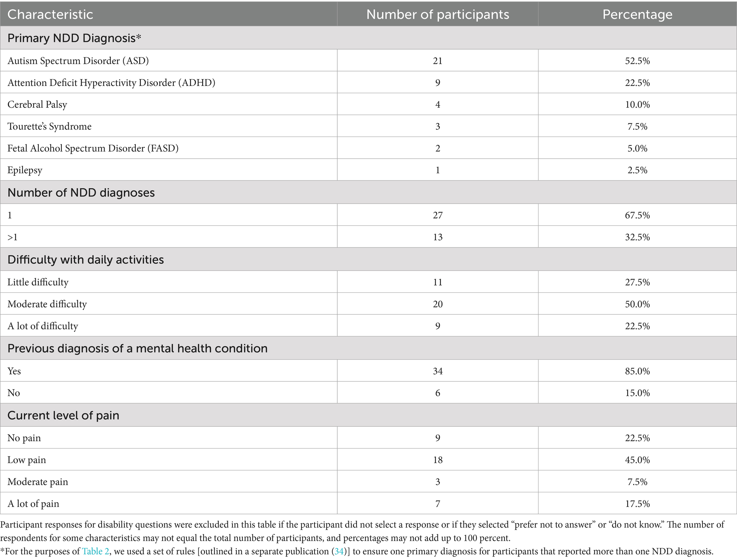The image size is (737, 560).
Task: Click the Current level of pain heading
Action: 63,415
